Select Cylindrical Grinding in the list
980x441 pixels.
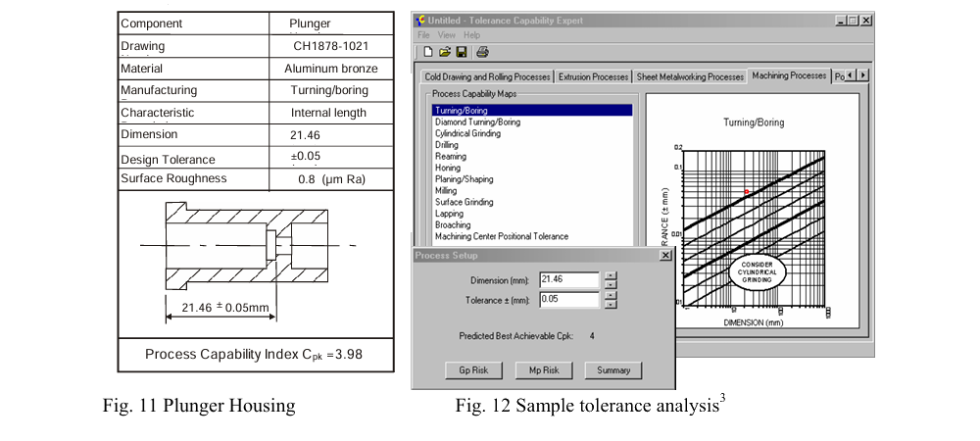tap(467, 133)
